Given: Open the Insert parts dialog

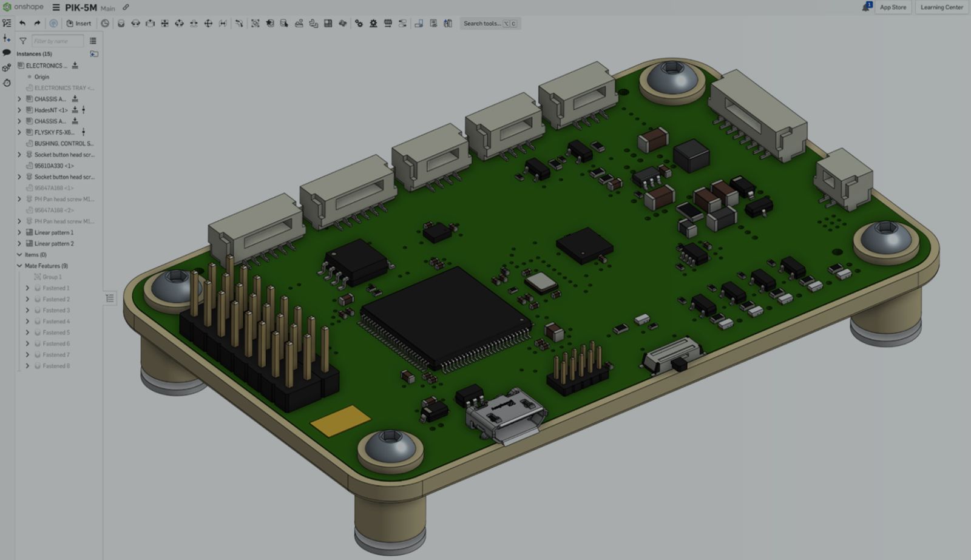Looking at the screenshot, I should pos(80,23).
